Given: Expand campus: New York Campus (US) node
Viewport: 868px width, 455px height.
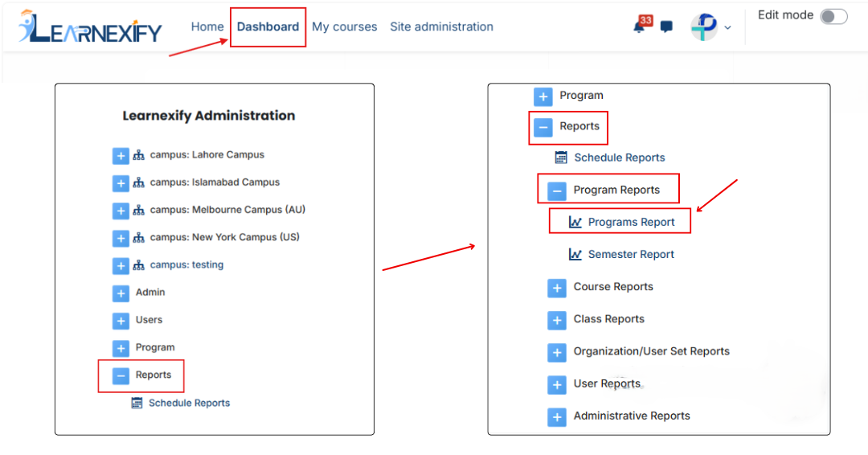Looking at the screenshot, I should (x=121, y=239).
